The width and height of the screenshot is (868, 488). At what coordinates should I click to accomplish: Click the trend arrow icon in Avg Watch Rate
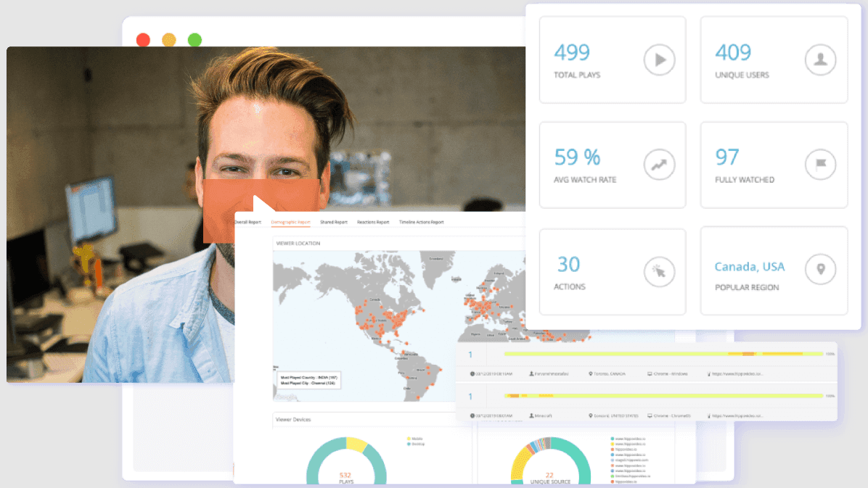coord(659,165)
